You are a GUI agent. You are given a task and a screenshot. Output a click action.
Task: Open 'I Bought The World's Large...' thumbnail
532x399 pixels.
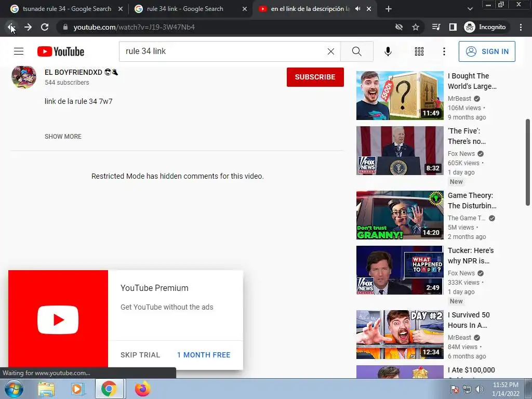400,96
